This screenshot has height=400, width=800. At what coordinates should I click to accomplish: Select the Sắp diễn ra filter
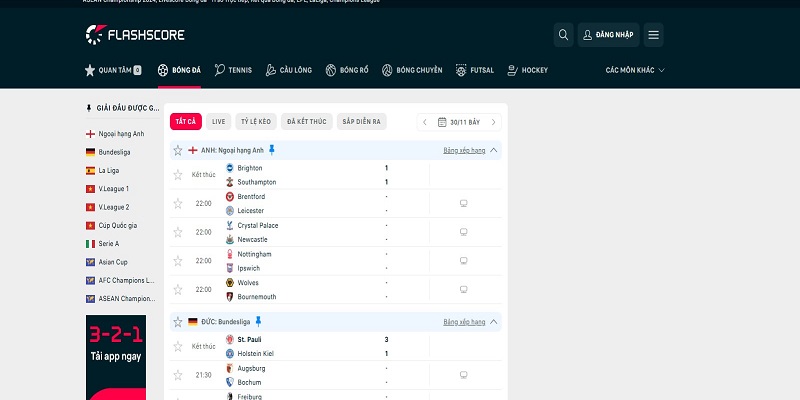362,121
